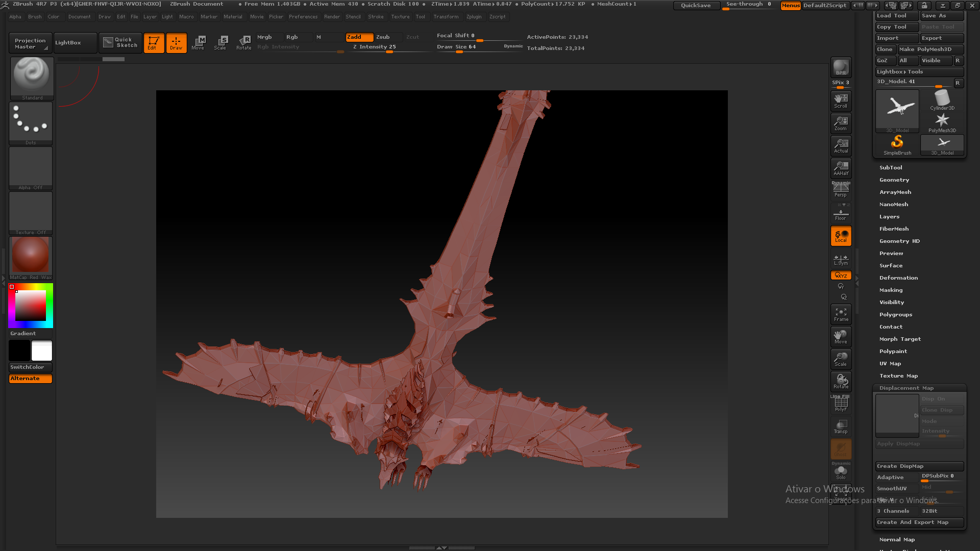The image size is (980, 551).
Task: Toggle Local transformations
Action: tap(841, 236)
